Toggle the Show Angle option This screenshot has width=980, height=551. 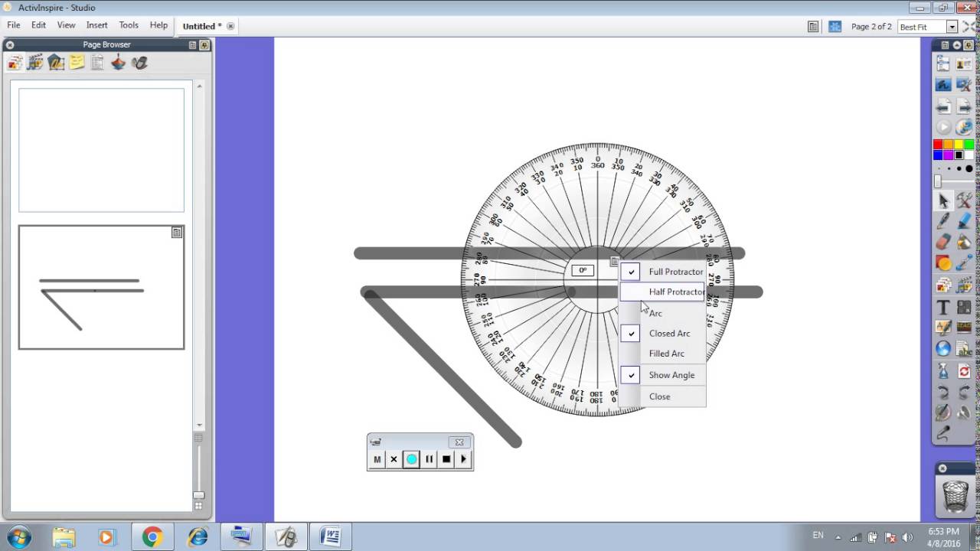coord(662,375)
